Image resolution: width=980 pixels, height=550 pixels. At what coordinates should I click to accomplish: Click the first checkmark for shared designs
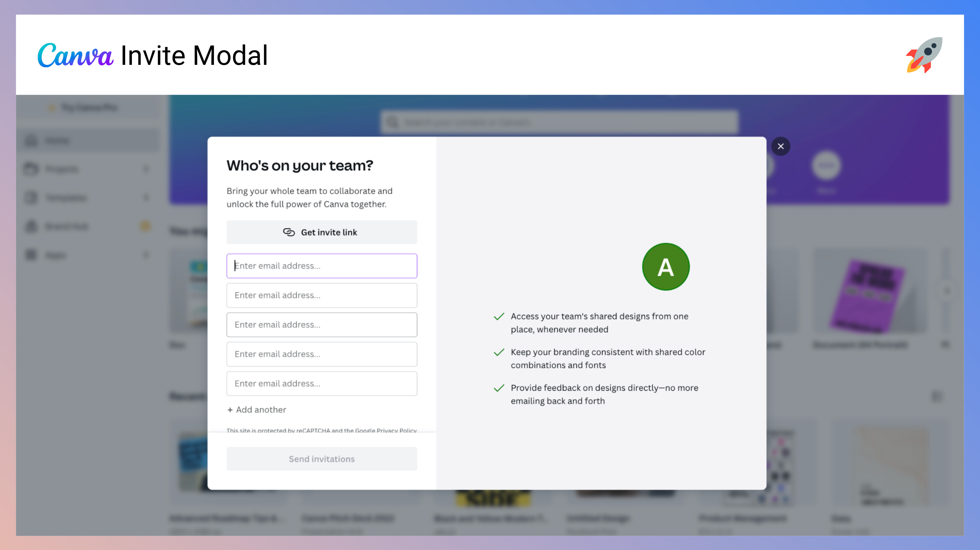[498, 316]
